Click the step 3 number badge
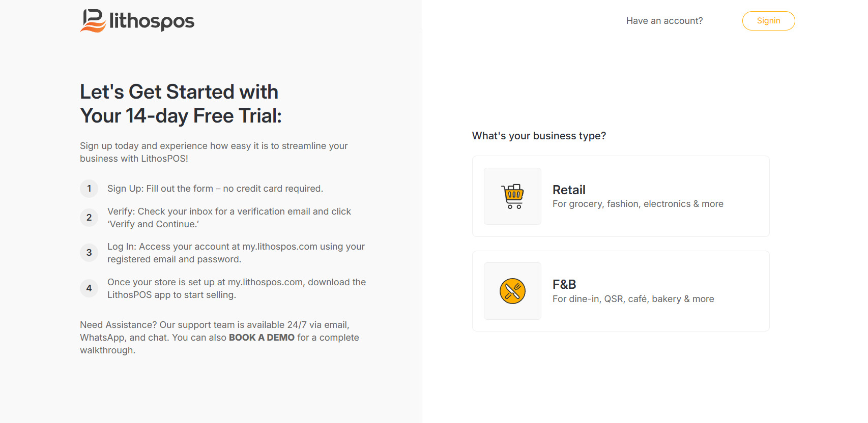The height and width of the screenshot is (423, 868). click(x=89, y=253)
